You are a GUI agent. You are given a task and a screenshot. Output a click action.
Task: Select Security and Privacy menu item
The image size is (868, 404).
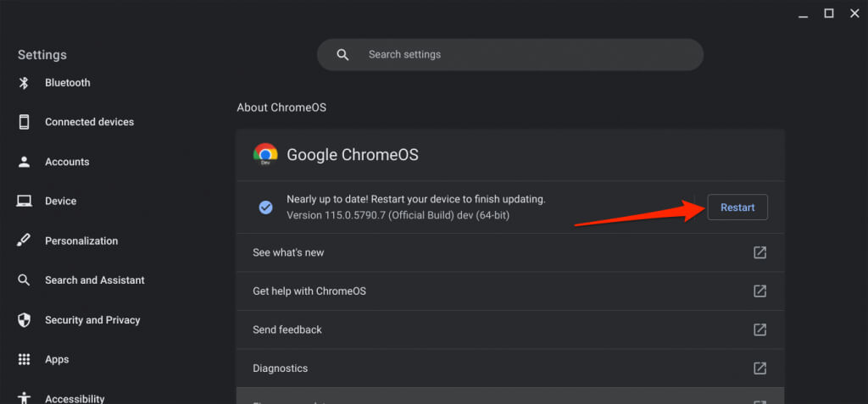[x=92, y=320]
